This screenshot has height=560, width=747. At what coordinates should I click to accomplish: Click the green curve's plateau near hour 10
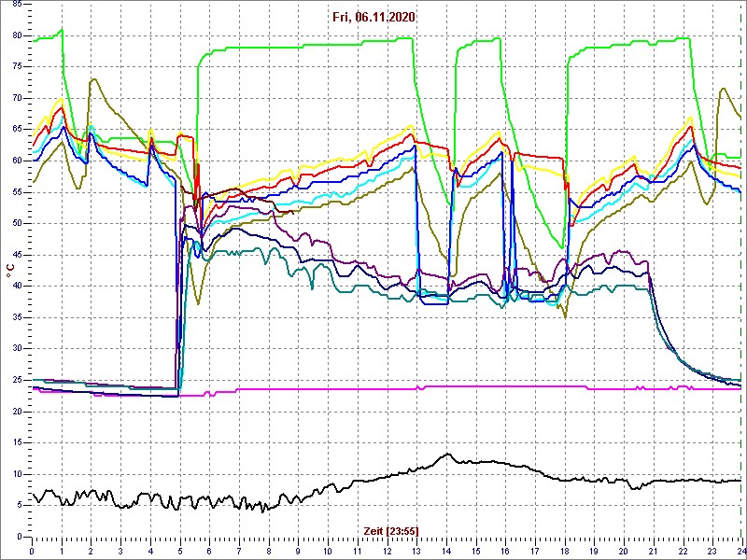coord(327,45)
